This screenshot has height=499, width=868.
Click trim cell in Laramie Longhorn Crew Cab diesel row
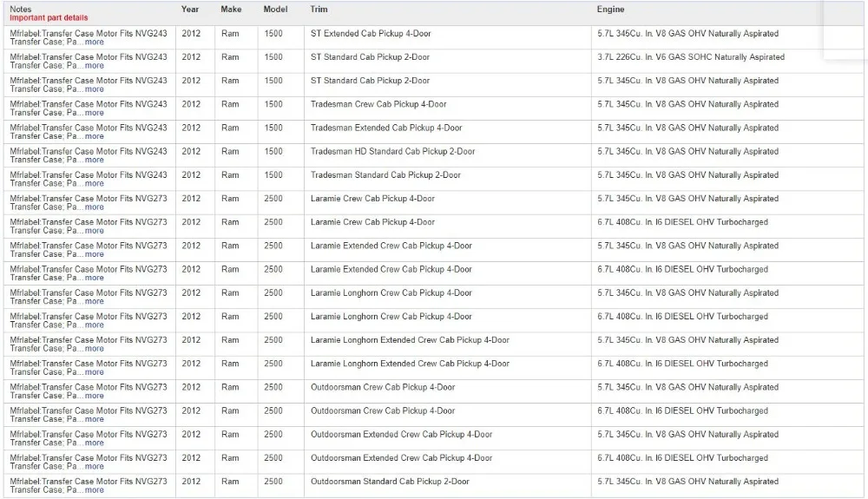[391, 317]
